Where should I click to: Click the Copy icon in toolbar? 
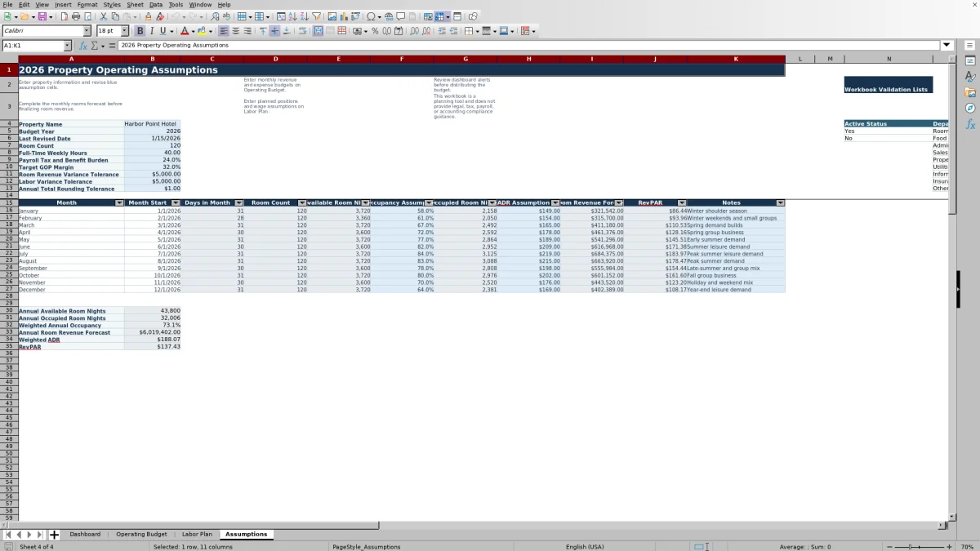tap(115, 16)
